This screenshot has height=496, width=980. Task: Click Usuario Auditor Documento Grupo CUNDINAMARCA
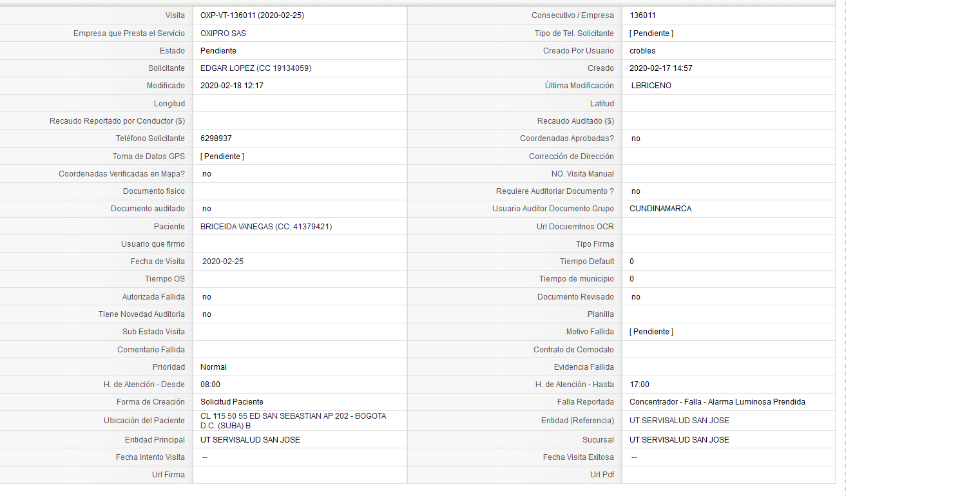coord(660,209)
